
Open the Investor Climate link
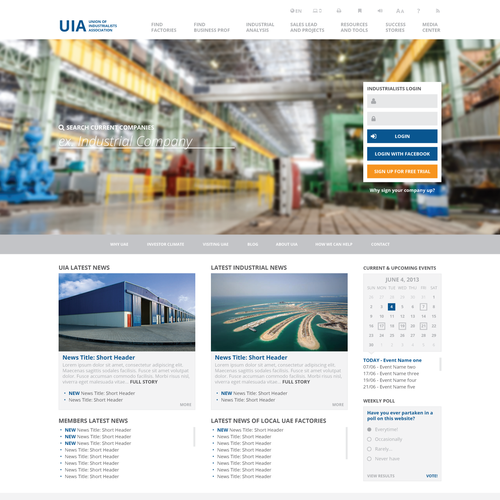(x=165, y=244)
